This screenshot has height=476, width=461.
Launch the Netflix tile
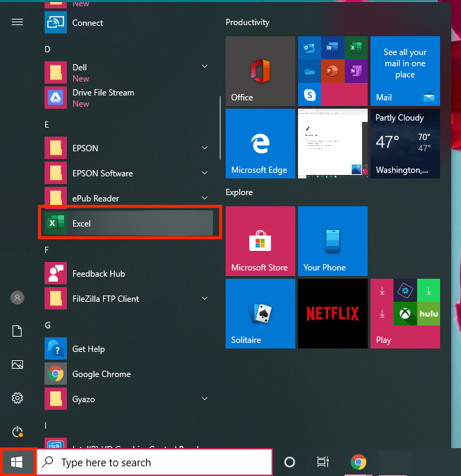point(333,314)
